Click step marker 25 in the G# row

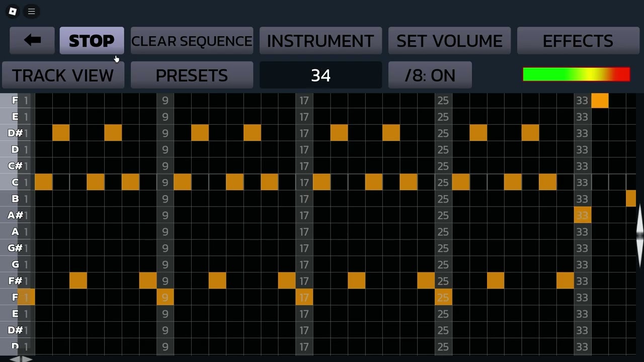(443, 248)
